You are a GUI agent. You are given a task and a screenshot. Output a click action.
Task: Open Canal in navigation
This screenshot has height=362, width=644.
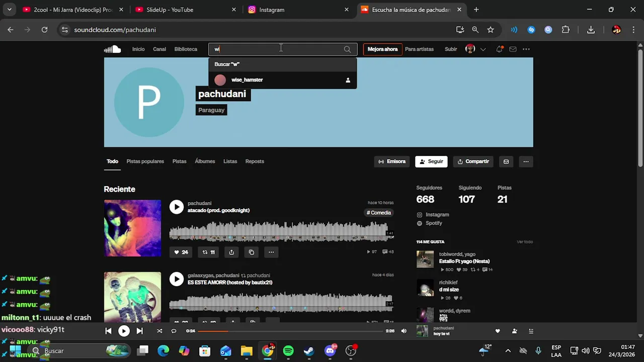159,49
